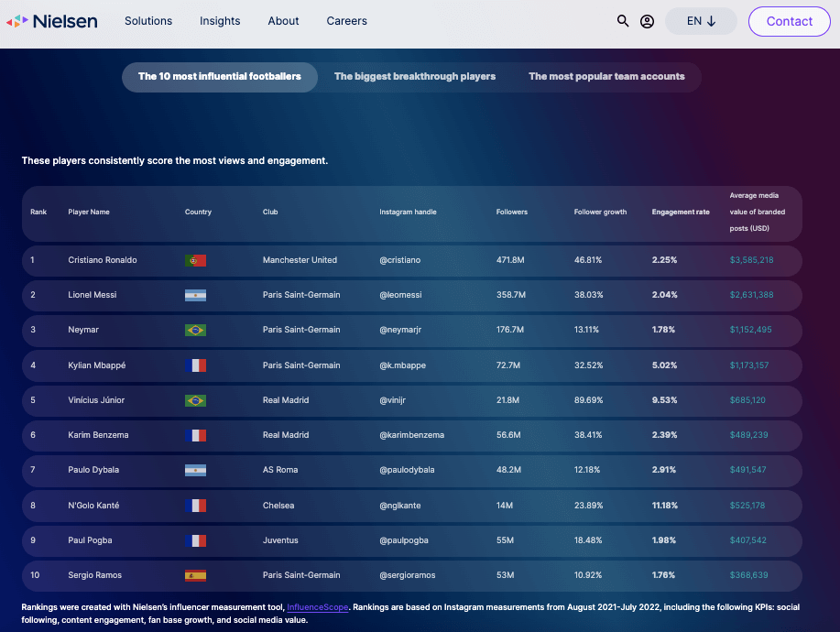Switch to biggest breakthrough players tab
Viewport: 840px width, 632px height.
415,77
